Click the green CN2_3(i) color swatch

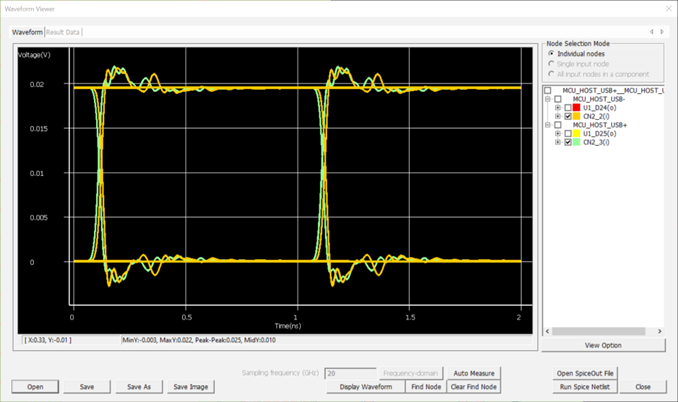click(577, 143)
